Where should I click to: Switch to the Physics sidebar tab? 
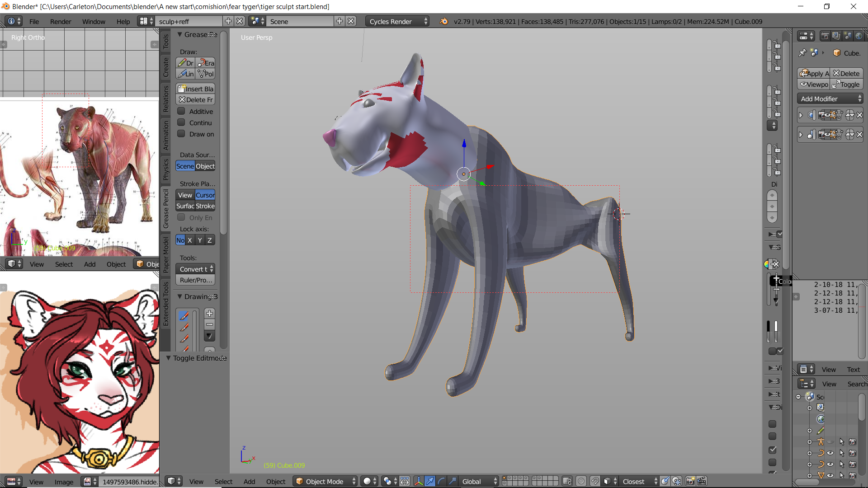click(166, 169)
